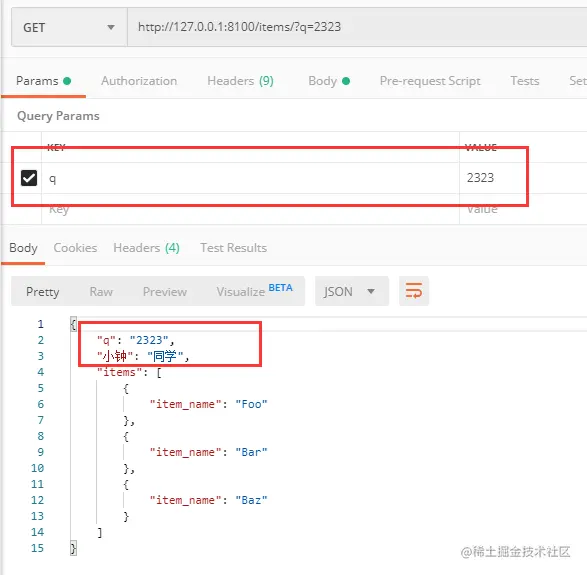Open the GET method dropdown
The width and height of the screenshot is (587, 575).
[69, 27]
